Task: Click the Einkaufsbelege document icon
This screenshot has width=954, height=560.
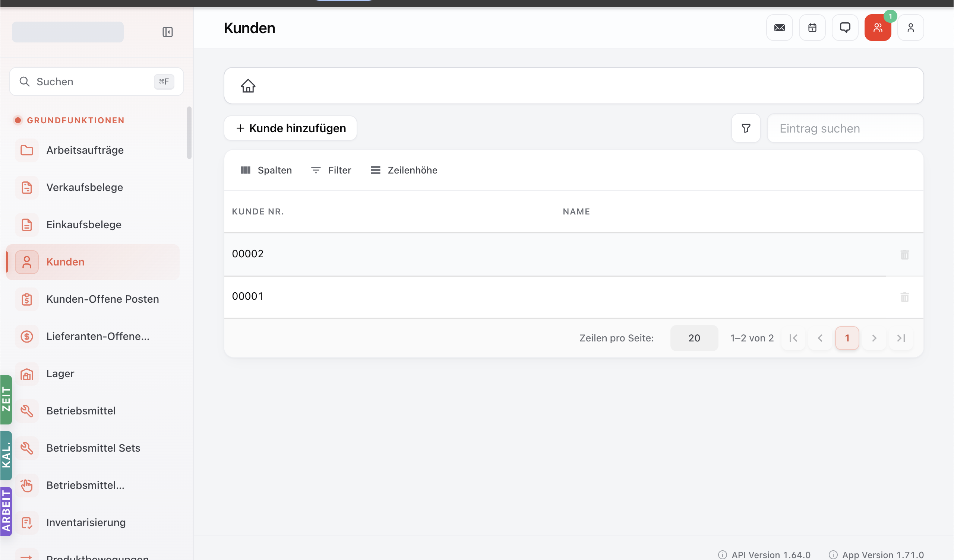Action: pyautogui.click(x=26, y=225)
